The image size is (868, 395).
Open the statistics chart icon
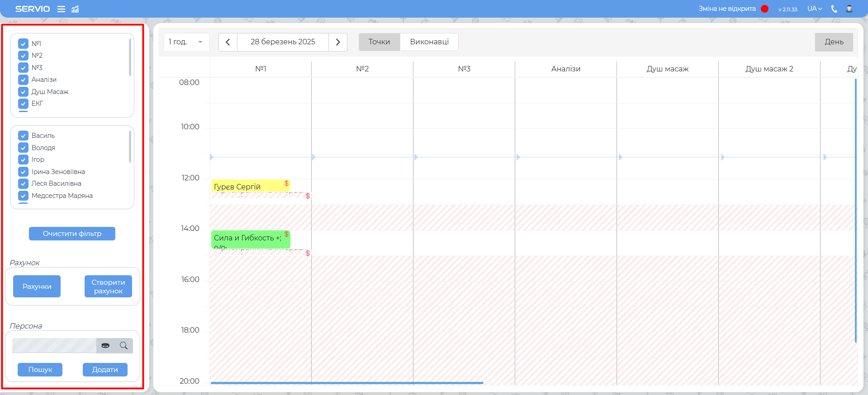click(x=75, y=9)
